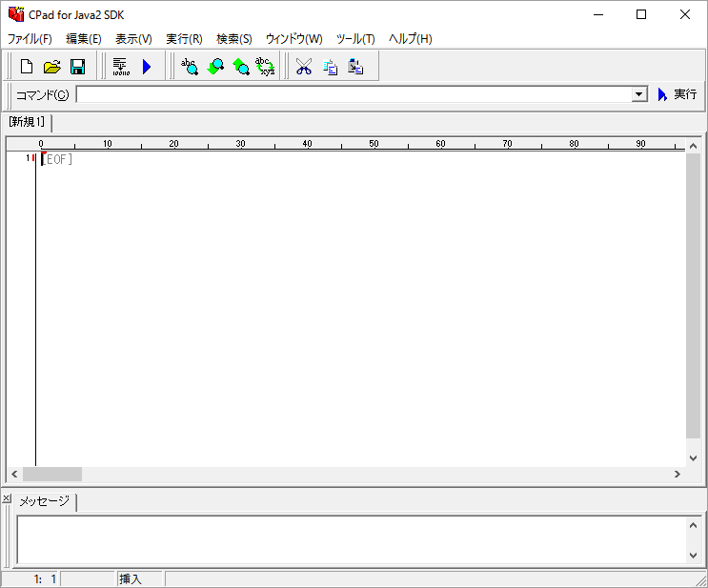Save the file with the floppy disk icon
Viewport: 708px width, 588px height.
click(78, 67)
